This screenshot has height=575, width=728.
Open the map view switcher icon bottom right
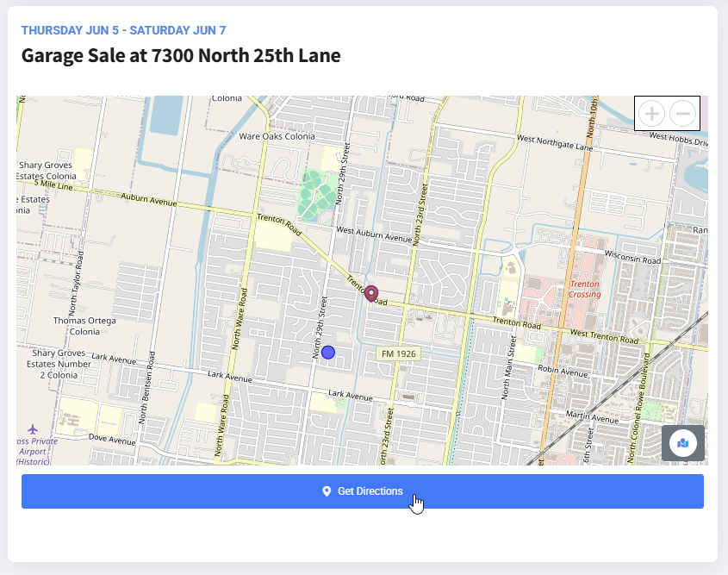pos(682,442)
